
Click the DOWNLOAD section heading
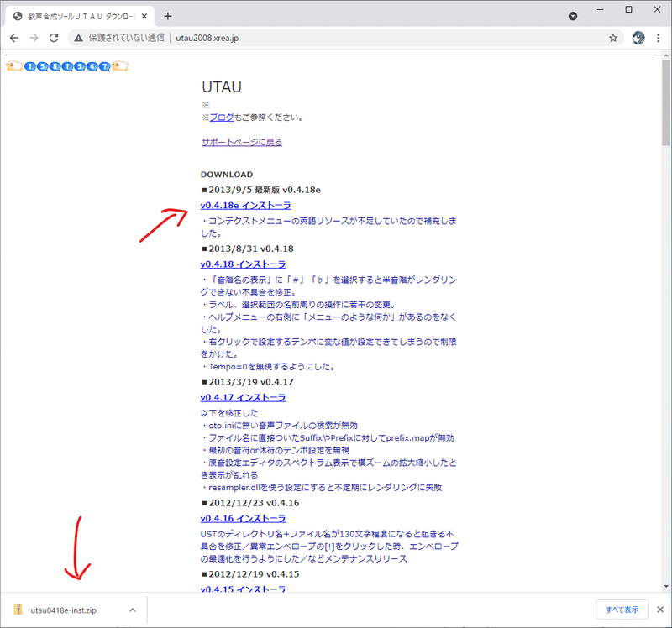coord(227,175)
